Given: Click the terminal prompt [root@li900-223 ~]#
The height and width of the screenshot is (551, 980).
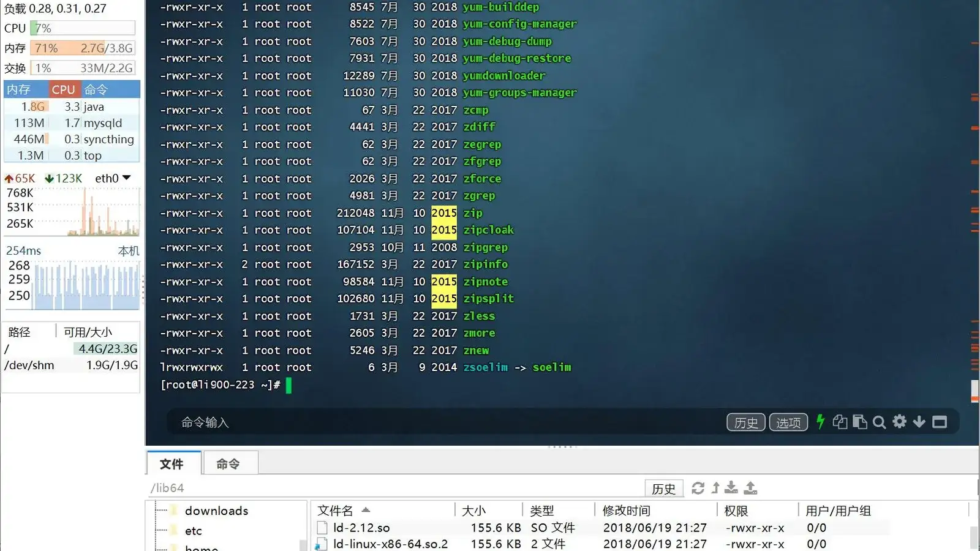Looking at the screenshot, I should pyautogui.click(x=221, y=384).
